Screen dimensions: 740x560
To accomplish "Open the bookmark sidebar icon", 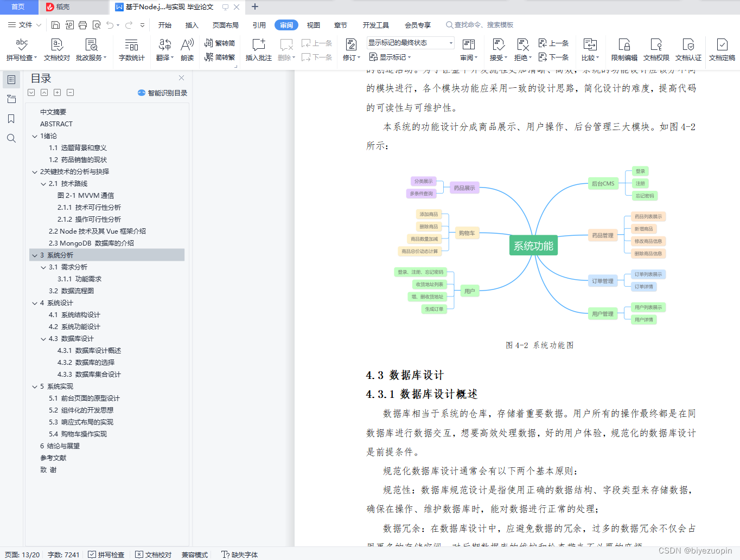I will click(x=11, y=119).
